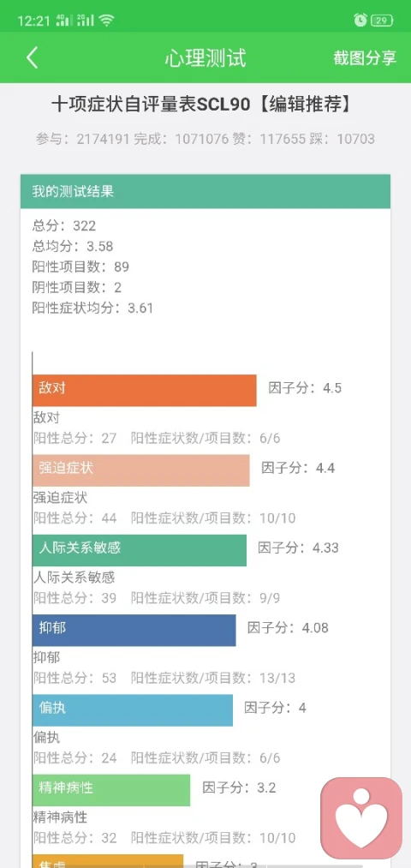Tap the battery indicator in the status bar
This screenshot has width=411, height=868.
382,21
